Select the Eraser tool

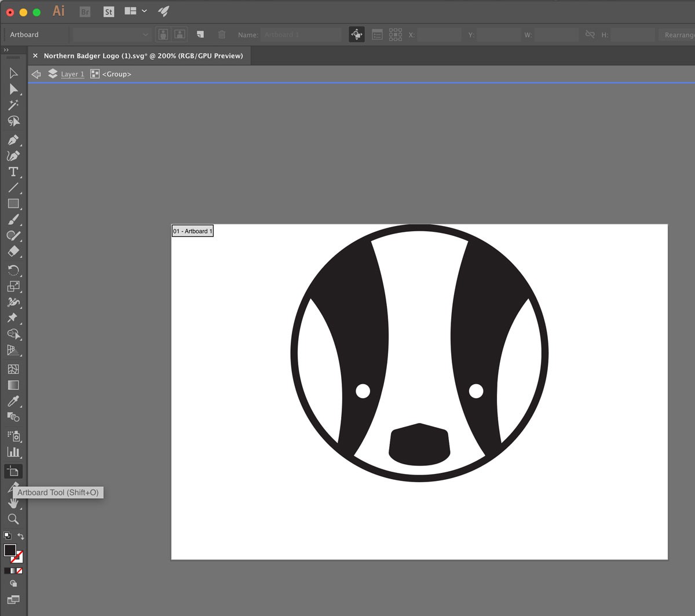tap(13, 251)
